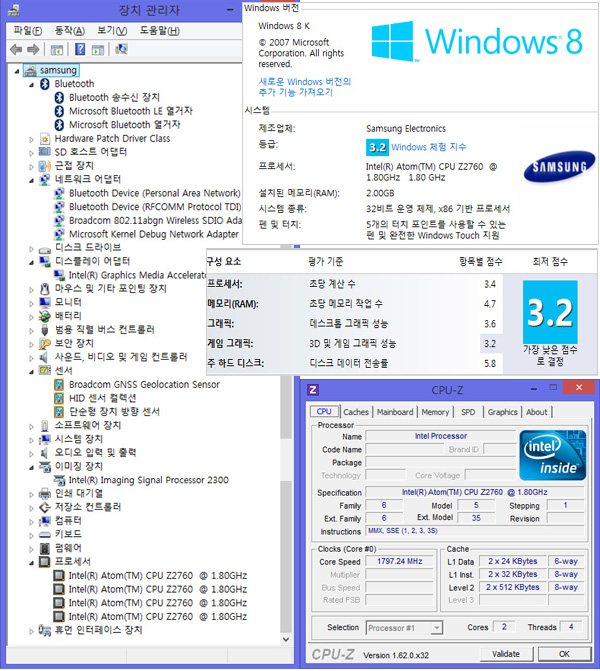Collapse the 네트워크 어댑터 node
Image resolution: width=600 pixels, height=671 pixels.
click(x=31, y=181)
